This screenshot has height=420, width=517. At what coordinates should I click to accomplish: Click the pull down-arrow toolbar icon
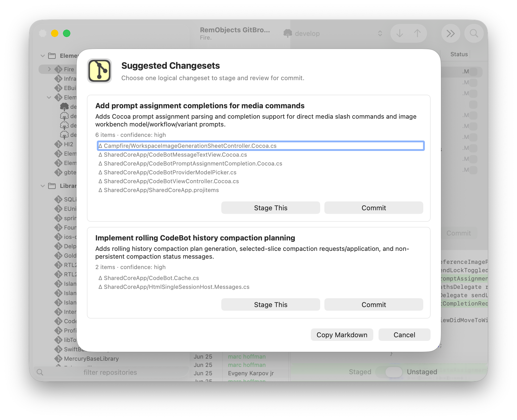pos(400,33)
